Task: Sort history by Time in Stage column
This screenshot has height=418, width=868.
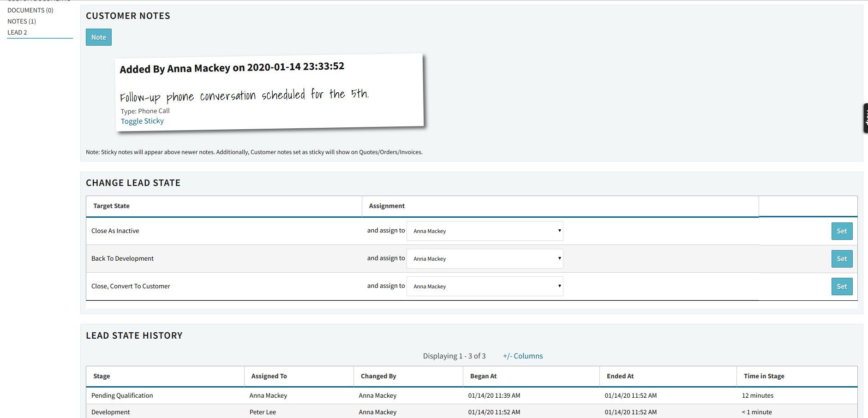Action: 764,376
